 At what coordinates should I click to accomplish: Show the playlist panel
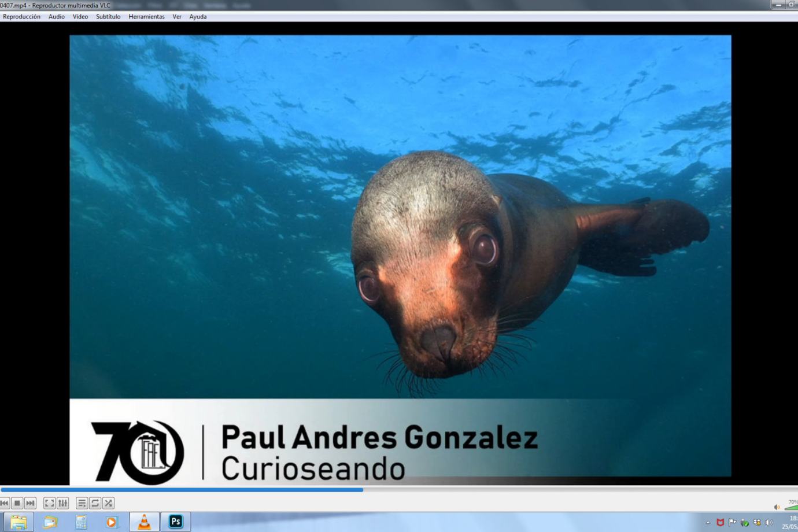pos(82,503)
